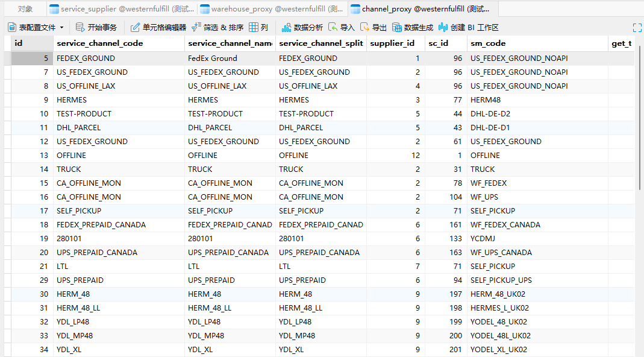Select the WF_UPS_CANADA sm_code cell
Screen dimensions: 644x357
tap(537, 253)
